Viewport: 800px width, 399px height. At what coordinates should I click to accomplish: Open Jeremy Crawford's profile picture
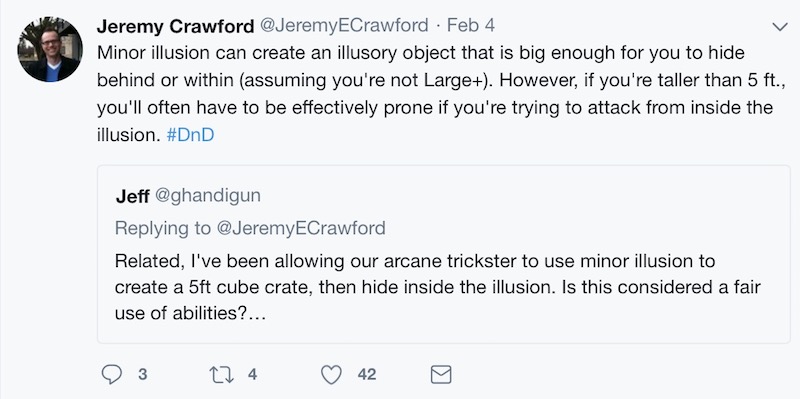click(x=50, y=49)
